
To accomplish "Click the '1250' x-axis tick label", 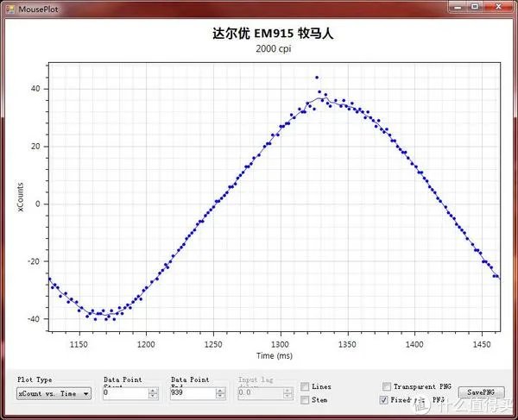I will [213, 344].
